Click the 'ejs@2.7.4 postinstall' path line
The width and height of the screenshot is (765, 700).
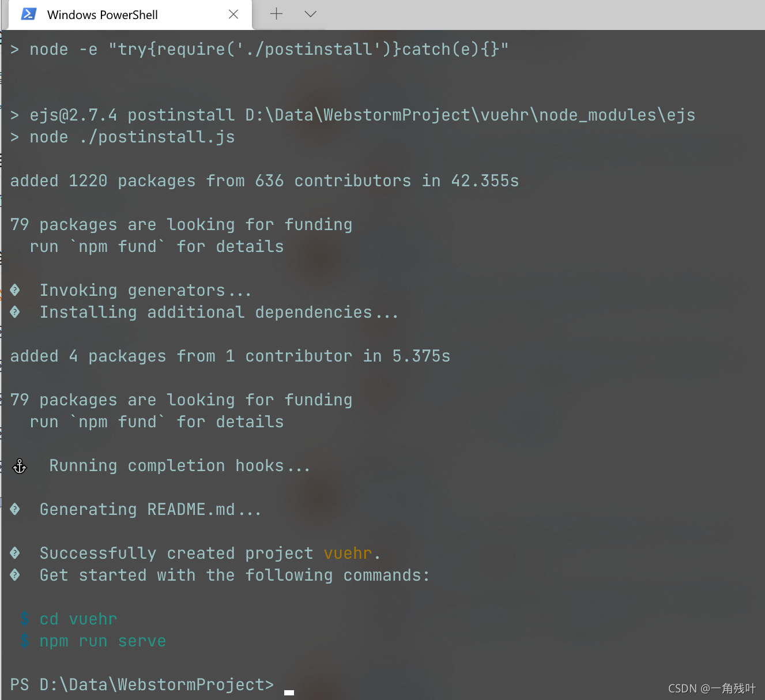(353, 115)
